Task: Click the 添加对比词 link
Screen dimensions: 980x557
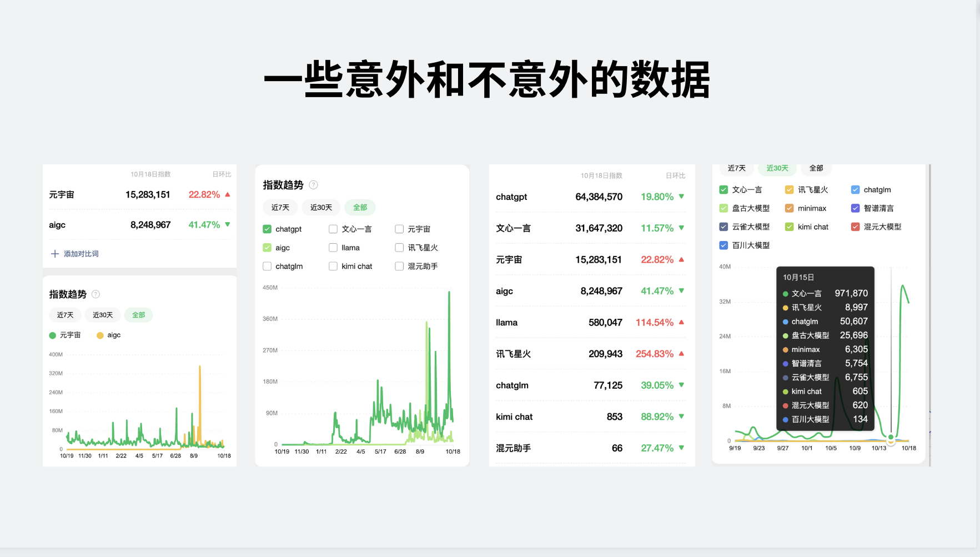Action: click(x=81, y=254)
